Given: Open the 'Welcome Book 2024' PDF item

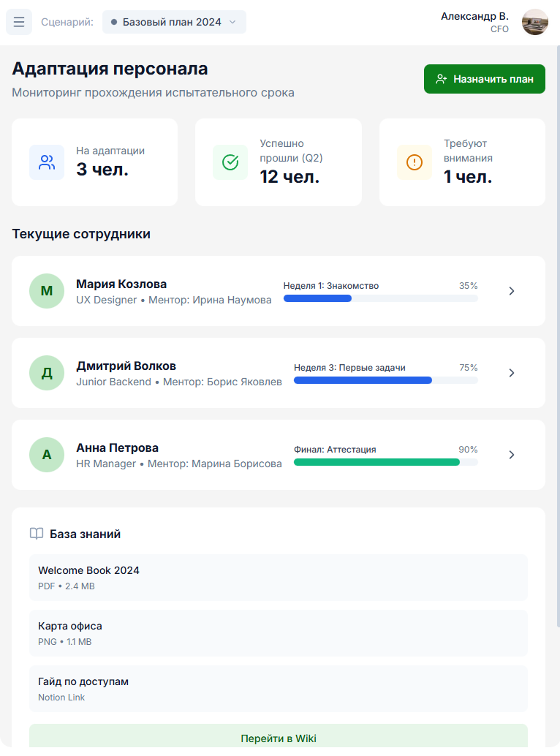Looking at the screenshot, I should [x=279, y=578].
